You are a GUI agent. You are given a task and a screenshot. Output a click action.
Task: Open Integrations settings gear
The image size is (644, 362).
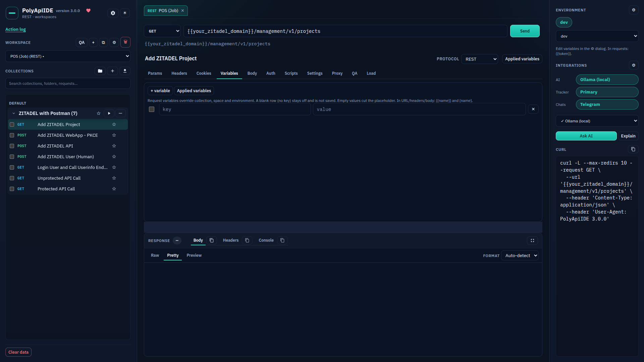(634, 65)
